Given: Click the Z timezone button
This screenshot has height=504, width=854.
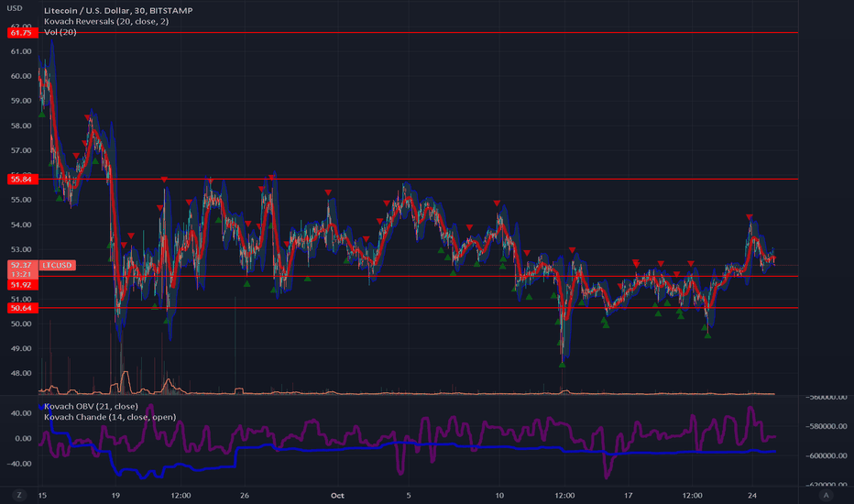Looking at the screenshot, I should coord(19,495).
